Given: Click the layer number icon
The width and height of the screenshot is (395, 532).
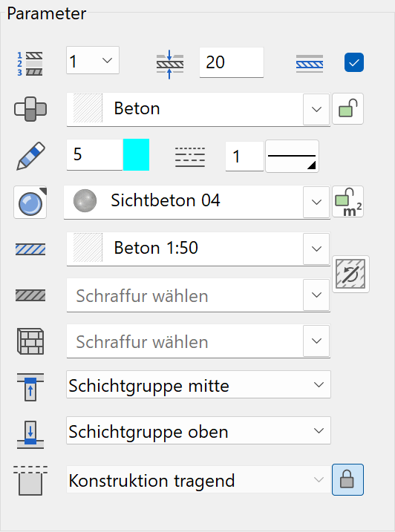Looking at the screenshot, I should 30,64.
